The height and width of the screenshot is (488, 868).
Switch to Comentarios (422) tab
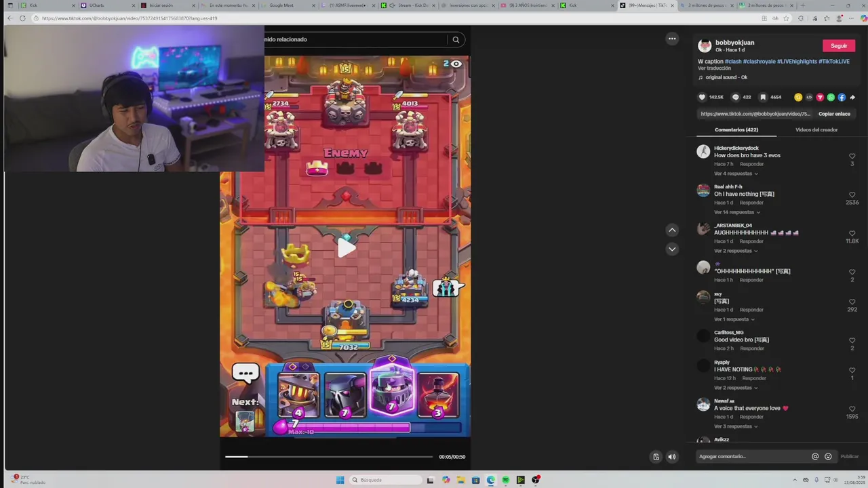pyautogui.click(x=736, y=129)
